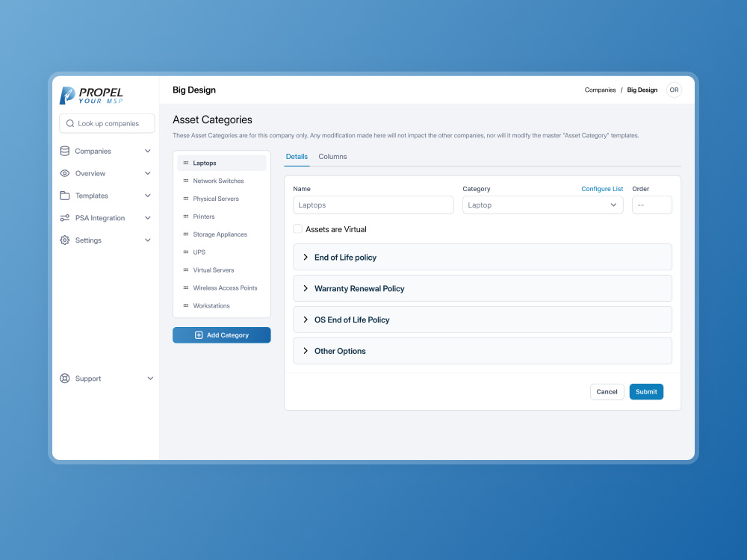Screen dimensions: 747x560
Task: Expand the Support menu chevron
Action: coord(150,379)
